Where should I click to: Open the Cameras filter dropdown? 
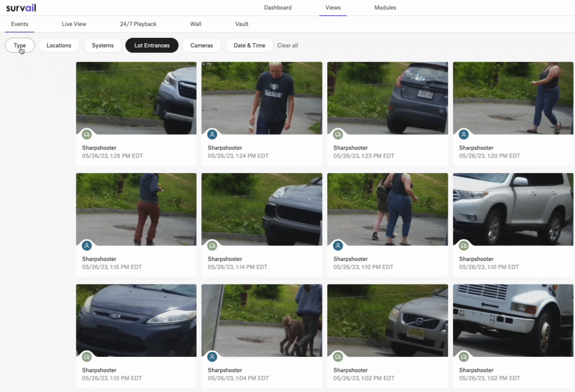click(x=201, y=45)
